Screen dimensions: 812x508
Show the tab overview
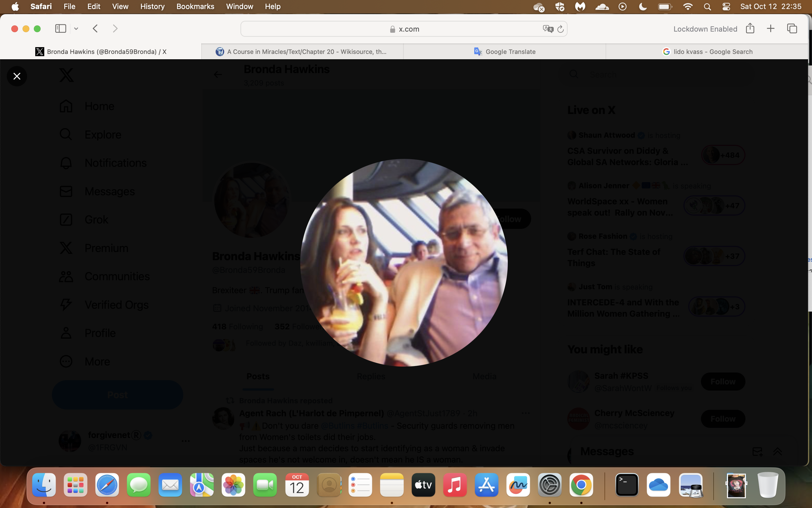(792, 29)
